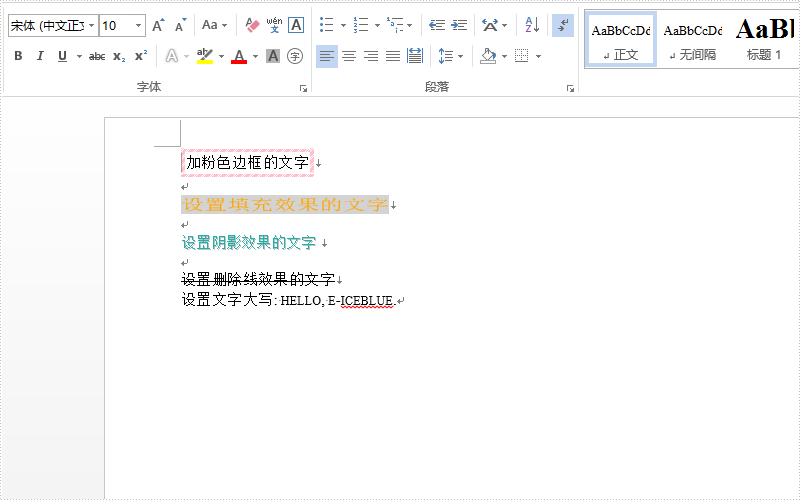Click the numbered list icon

click(361, 25)
